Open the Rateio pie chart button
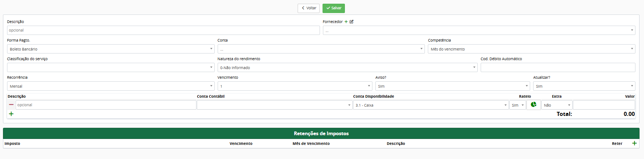The height and width of the screenshot is (159, 644). 533,105
